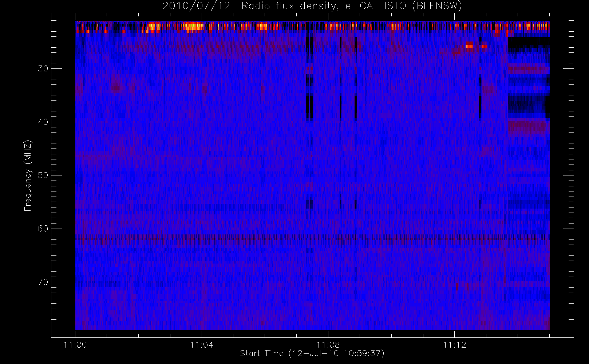
Task: Click the 50 frequency tick label
Action: pos(43,175)
